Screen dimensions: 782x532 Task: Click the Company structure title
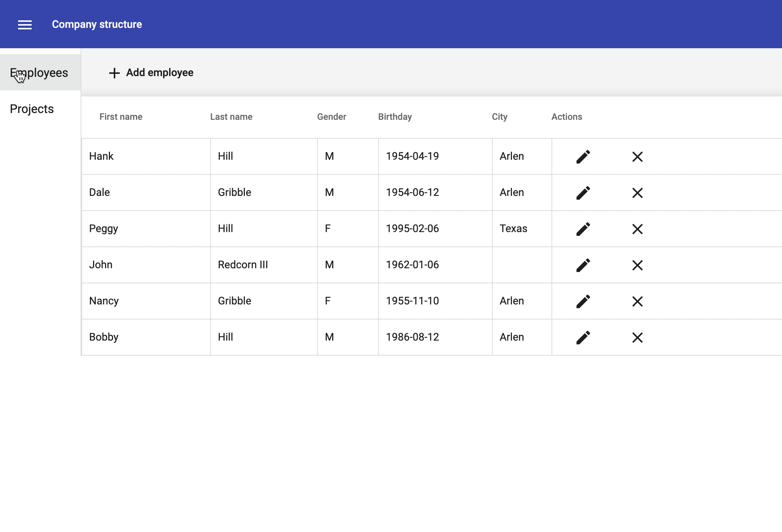tap(97, 24)
